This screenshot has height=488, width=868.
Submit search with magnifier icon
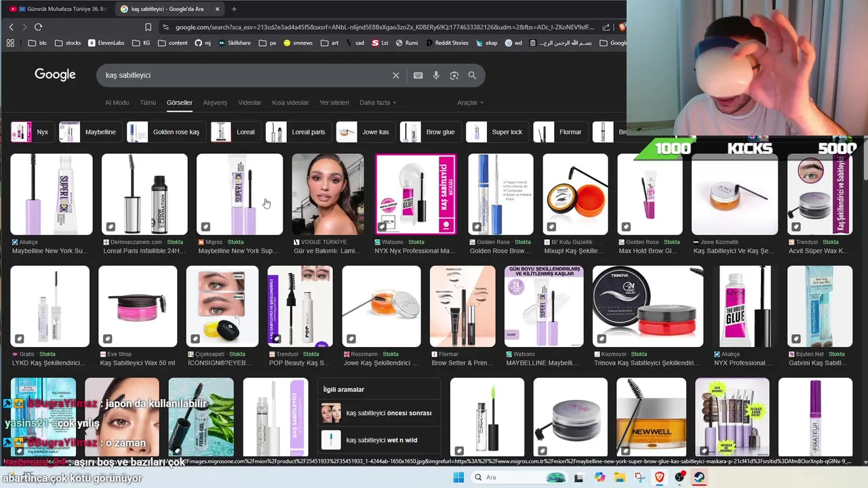[x=472, y=75]
